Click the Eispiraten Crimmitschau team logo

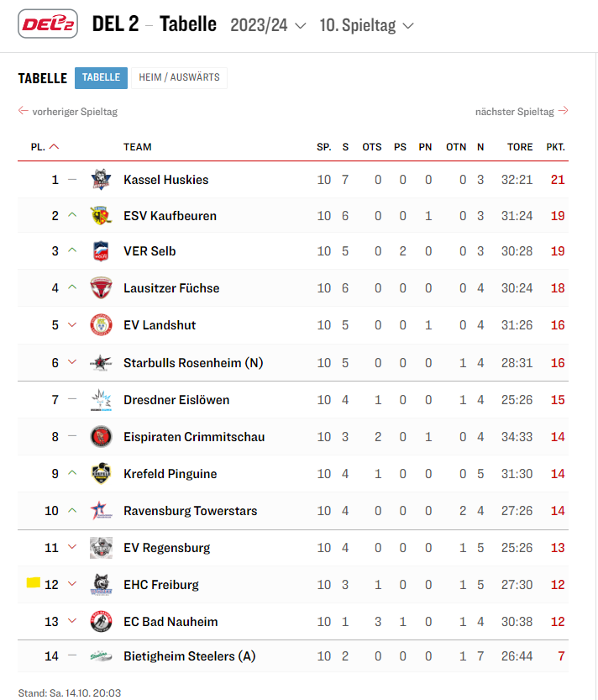101,437
